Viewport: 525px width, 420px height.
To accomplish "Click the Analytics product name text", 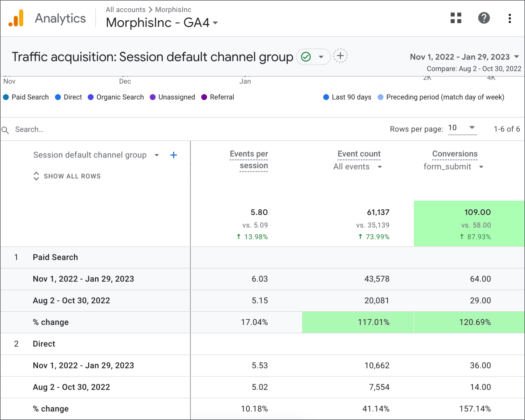I will click(x=60, y=18).
